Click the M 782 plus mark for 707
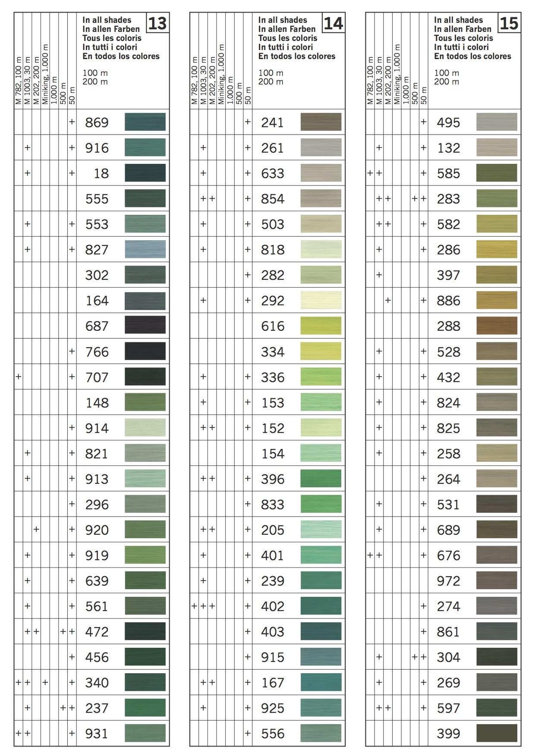This screenshot has height=756, width=535. coord(19,376)
